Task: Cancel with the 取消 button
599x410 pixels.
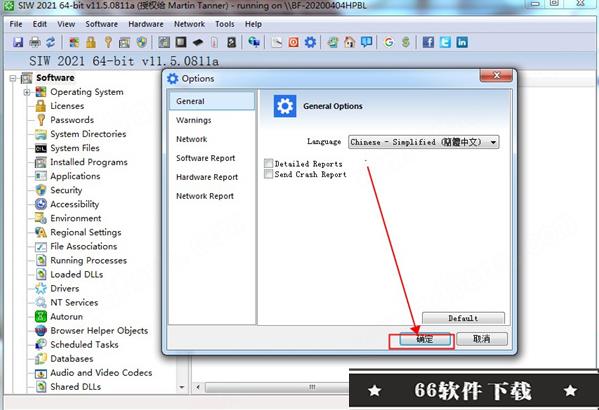Action: 482,339
